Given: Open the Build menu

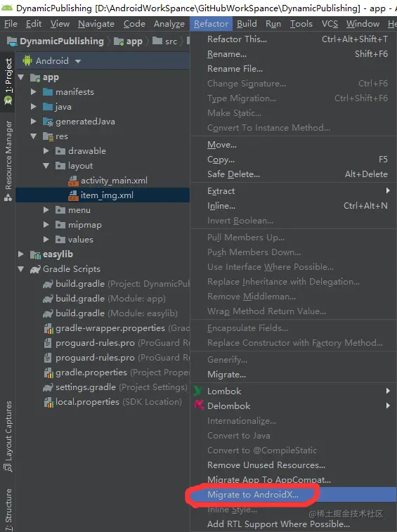Looking at the screenshot, I should (247, 24).
